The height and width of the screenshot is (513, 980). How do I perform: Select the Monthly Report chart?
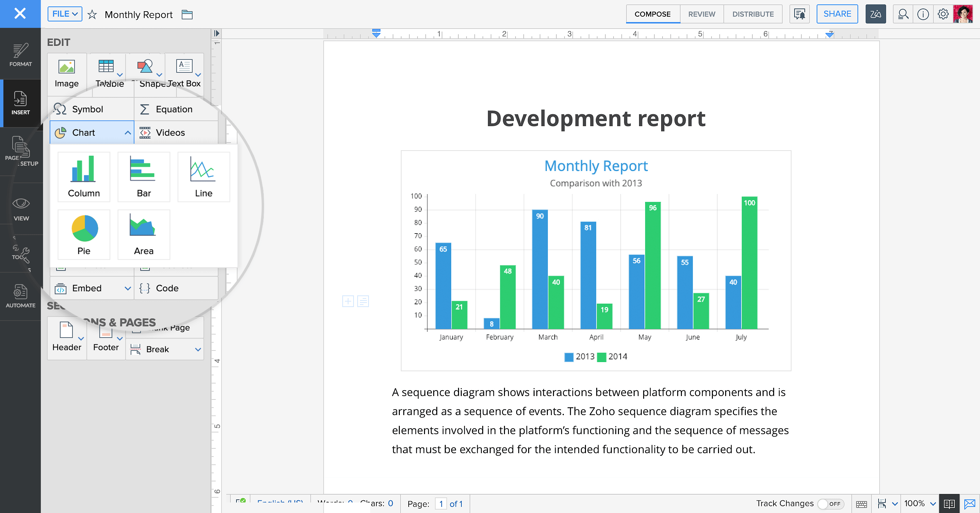[596, 261]
